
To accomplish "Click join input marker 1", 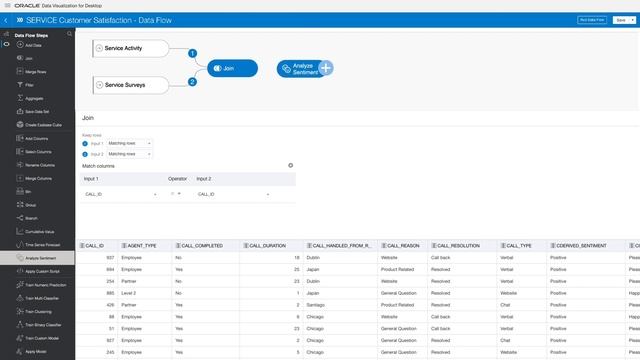I will tap(193, 53).
